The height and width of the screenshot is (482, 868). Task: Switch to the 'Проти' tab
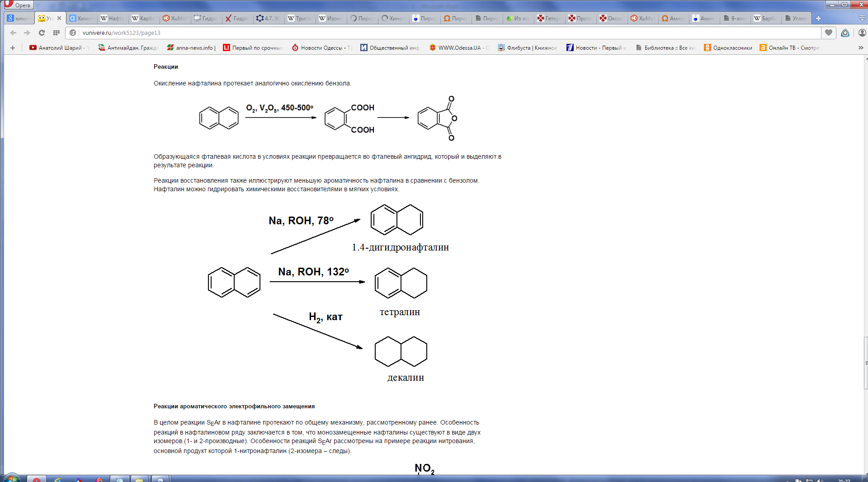tap(580, 19)
